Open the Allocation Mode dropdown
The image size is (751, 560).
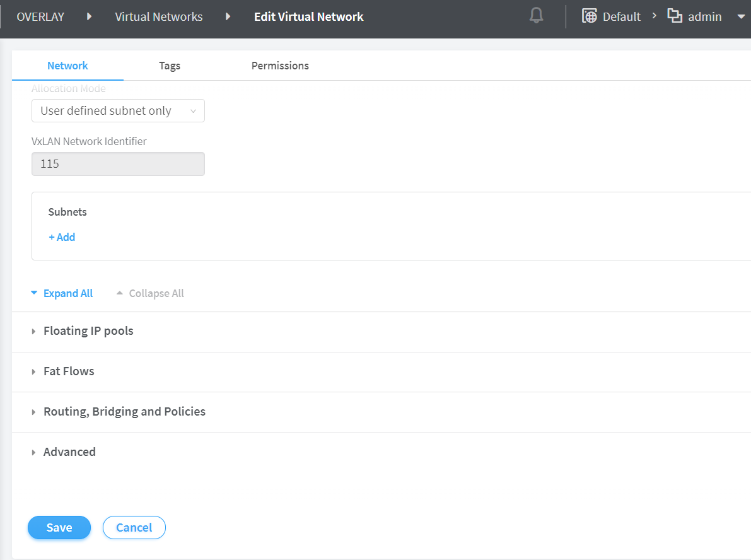click(118, 111)
